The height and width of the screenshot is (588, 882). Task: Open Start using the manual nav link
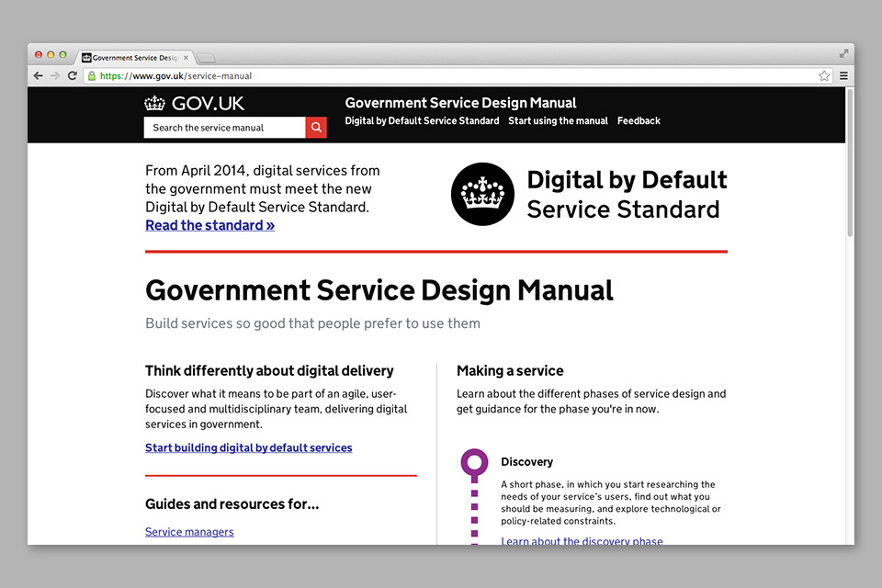click(x=558, y=121)
